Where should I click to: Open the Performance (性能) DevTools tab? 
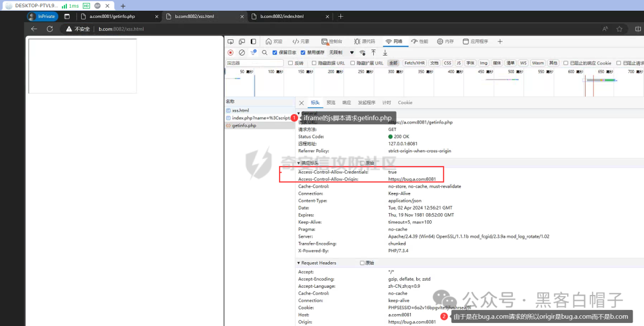coord(420,42)
